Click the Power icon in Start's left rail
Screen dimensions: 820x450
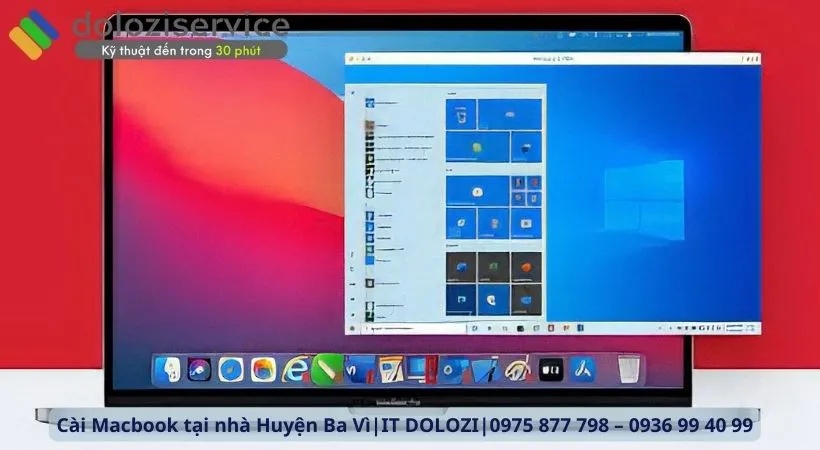(x=352, y=314)
